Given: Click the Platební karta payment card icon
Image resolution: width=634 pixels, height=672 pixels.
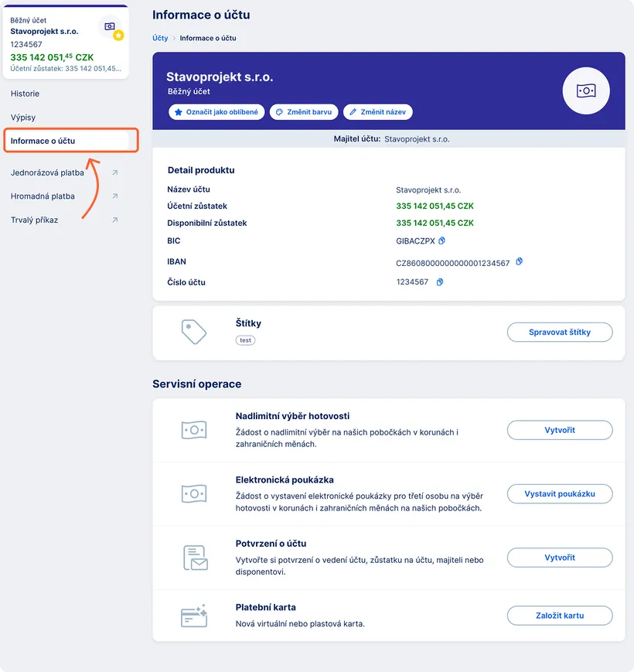Looking at the screenshot, I should point(193,616).
